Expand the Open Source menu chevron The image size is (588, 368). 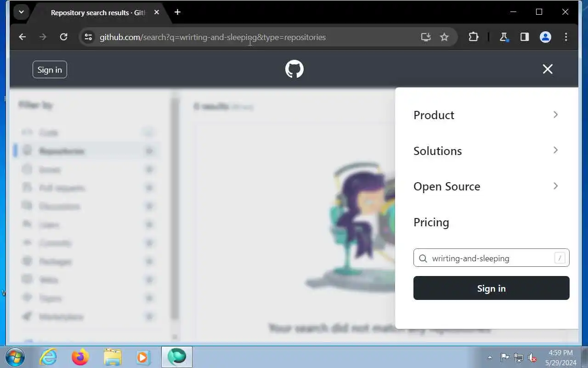coord(555,186)
